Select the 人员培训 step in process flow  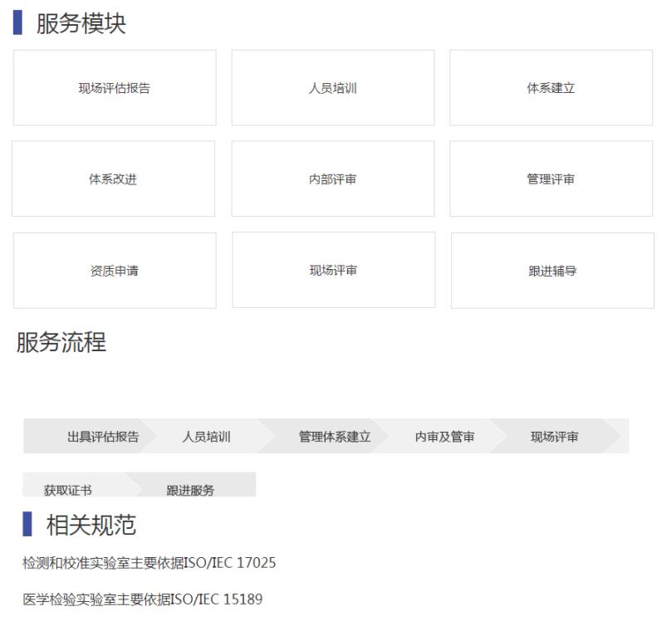(x=207, y=437)
